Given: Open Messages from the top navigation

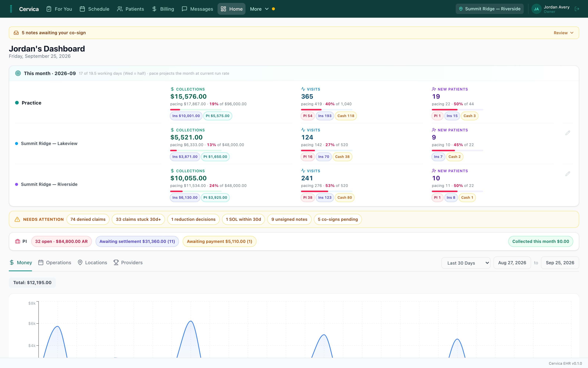Looking at the screenshot, I should 197,9.
